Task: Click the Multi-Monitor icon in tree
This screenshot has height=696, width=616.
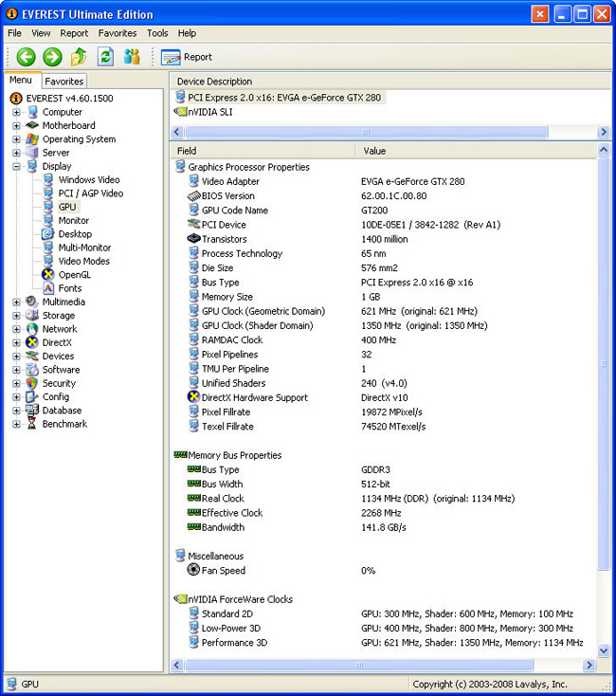Action: click(x=48, y=247)
